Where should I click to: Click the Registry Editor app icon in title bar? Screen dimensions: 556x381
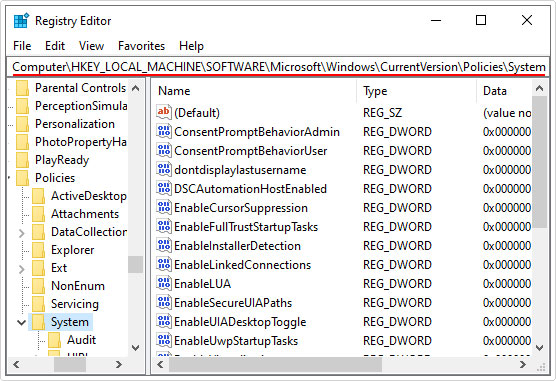[x=21, y=21]
